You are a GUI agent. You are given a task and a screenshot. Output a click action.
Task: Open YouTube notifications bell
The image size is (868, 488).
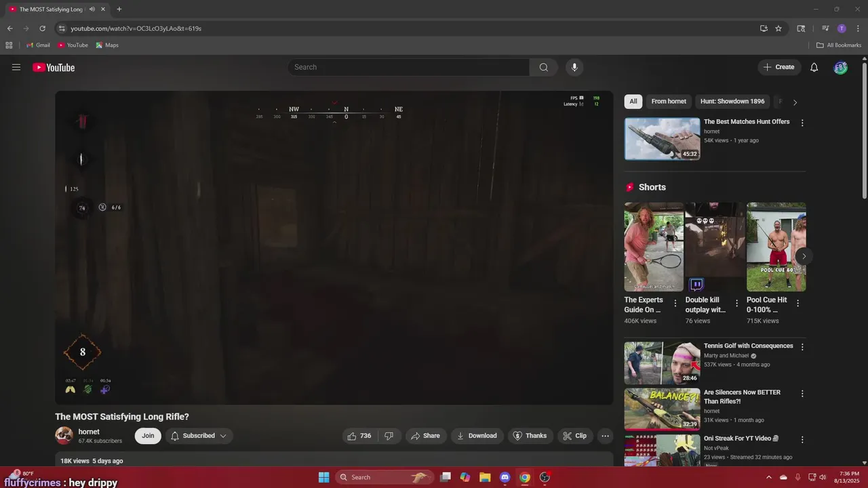[x=814, y=67]
